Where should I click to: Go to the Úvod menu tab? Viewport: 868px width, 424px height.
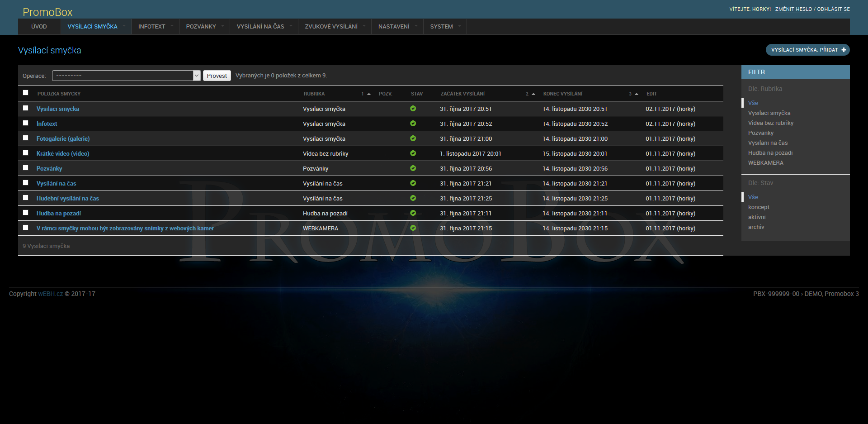point(39,27)
